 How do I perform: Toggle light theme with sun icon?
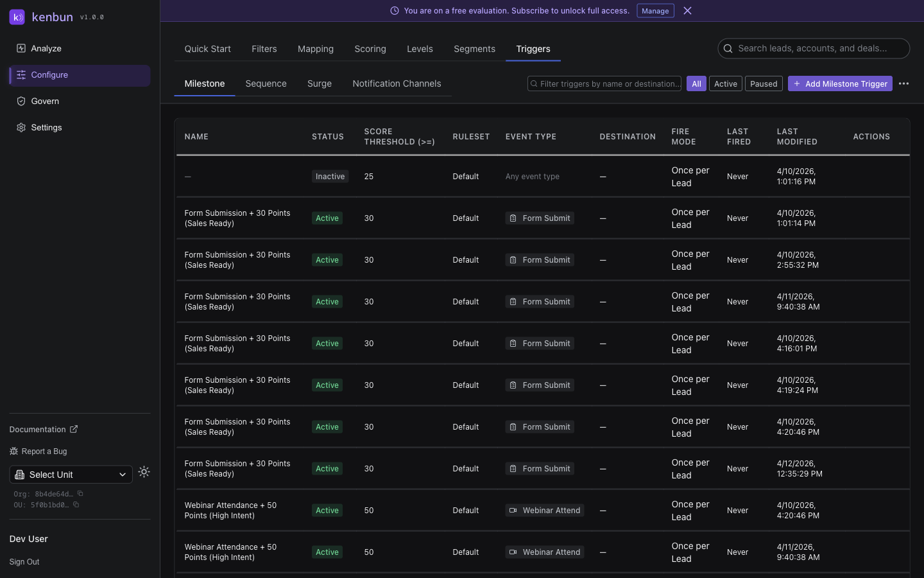coord(144,471)
